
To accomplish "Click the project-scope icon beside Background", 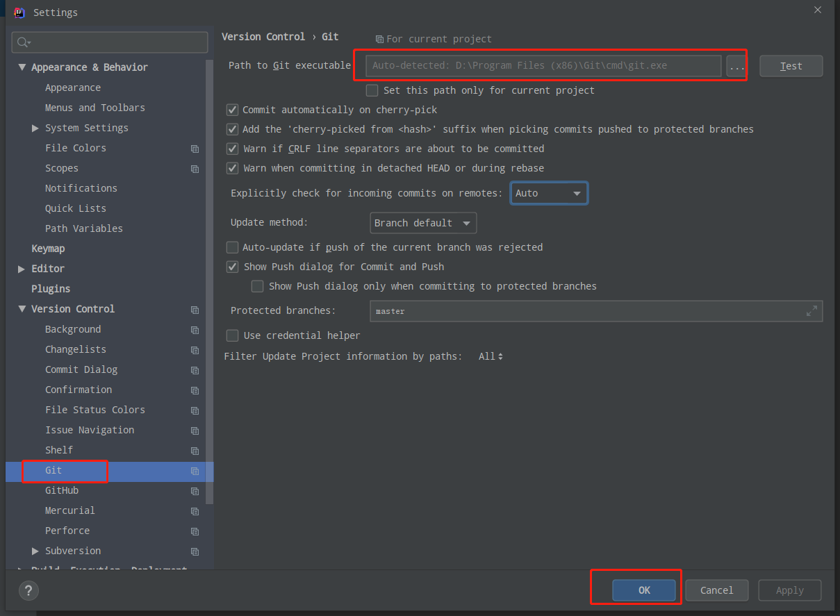I will 195,330.
